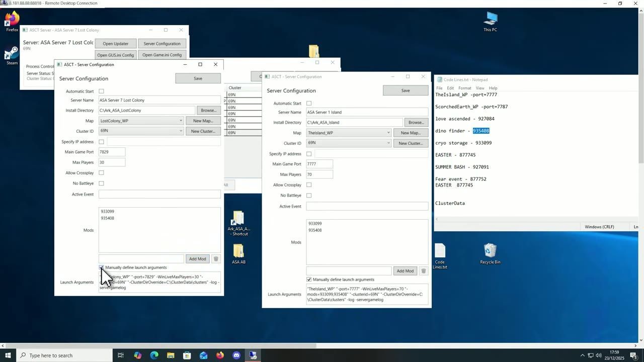
Task: Open Format menu in Notepad
Action: tap(465, 88)
